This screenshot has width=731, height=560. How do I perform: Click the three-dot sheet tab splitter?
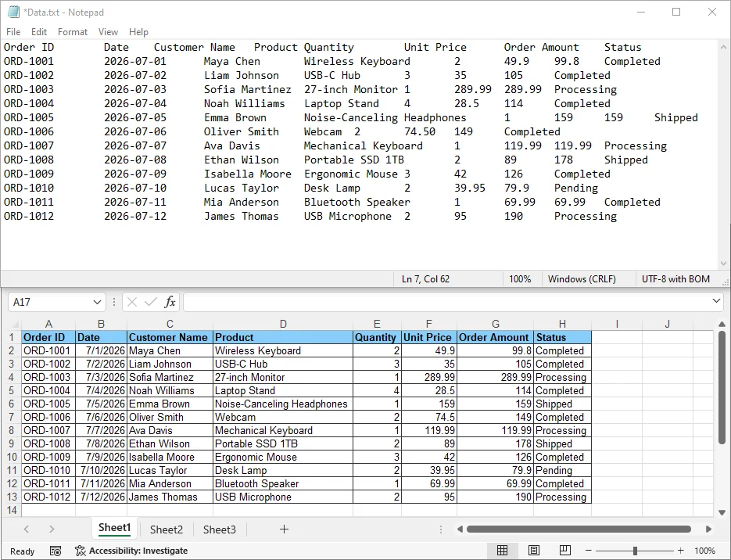[x=441, y=529]
